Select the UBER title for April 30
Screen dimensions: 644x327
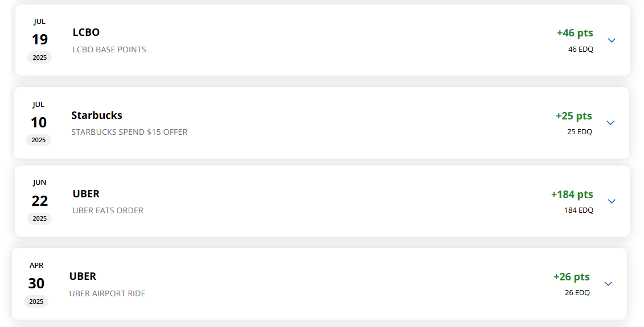pos(83,276)
